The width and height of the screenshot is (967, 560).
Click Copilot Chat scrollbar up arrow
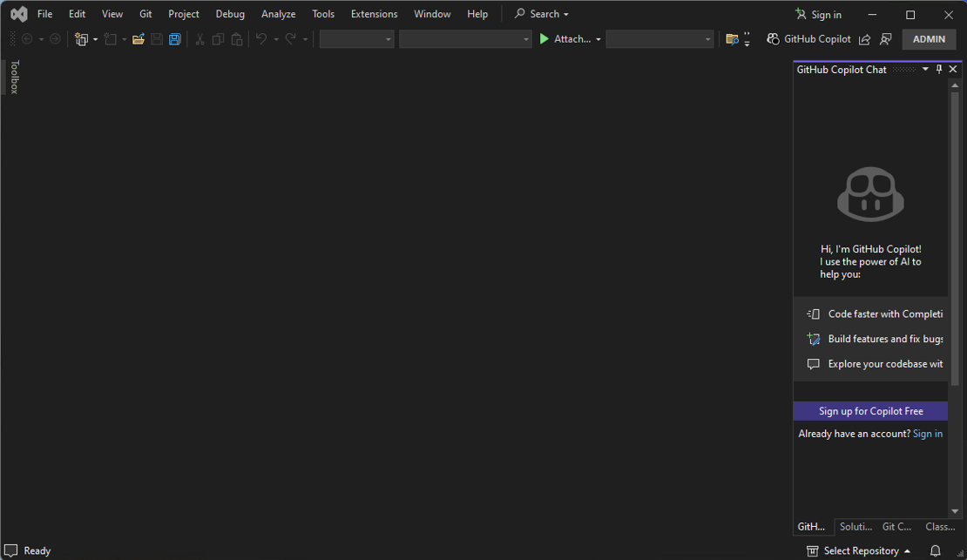(955, 85)
